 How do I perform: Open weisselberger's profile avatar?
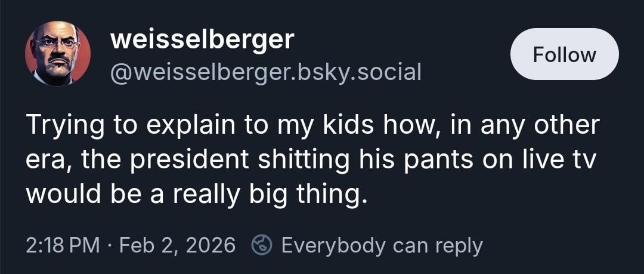(x=57, y=54)
